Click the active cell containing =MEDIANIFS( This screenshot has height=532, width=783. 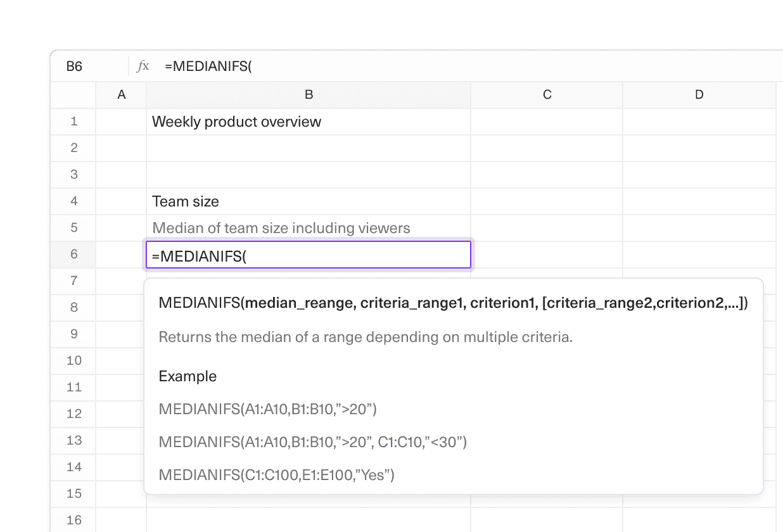tap(309, 254)
